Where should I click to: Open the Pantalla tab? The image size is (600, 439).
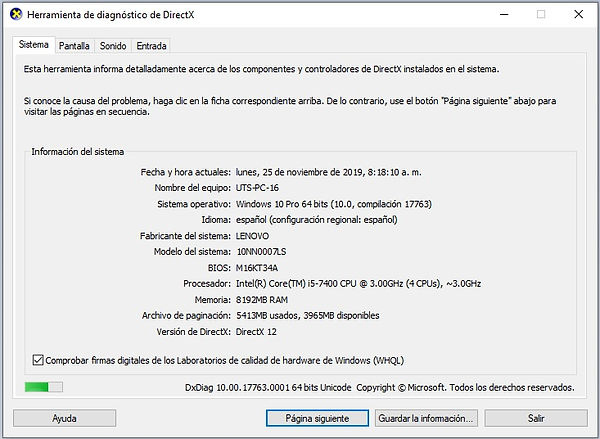[74, 46]
